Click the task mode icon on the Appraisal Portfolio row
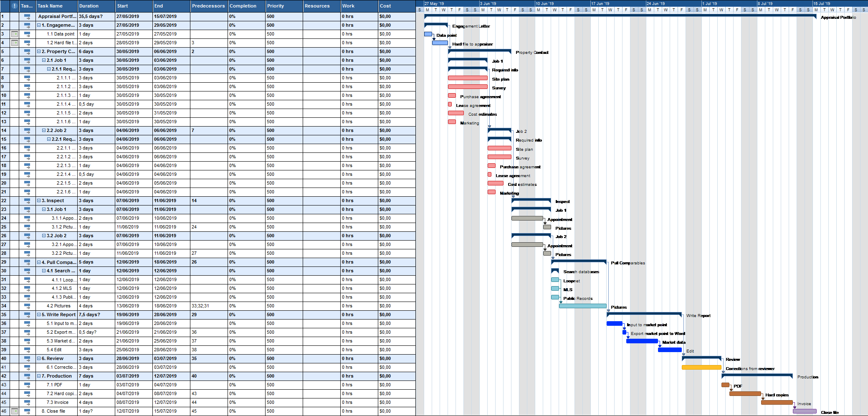868x416 pixels. [26, 17]
